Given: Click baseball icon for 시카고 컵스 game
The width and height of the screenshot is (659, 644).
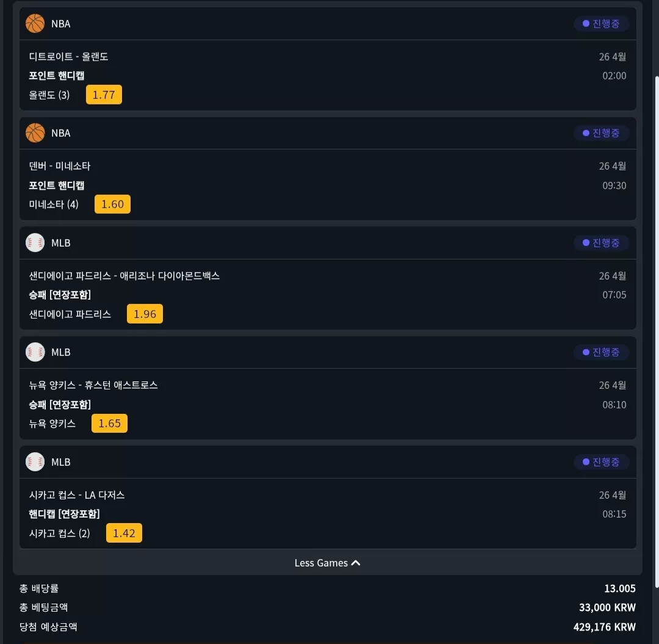Looking at the screenshot, I should 35,461.
